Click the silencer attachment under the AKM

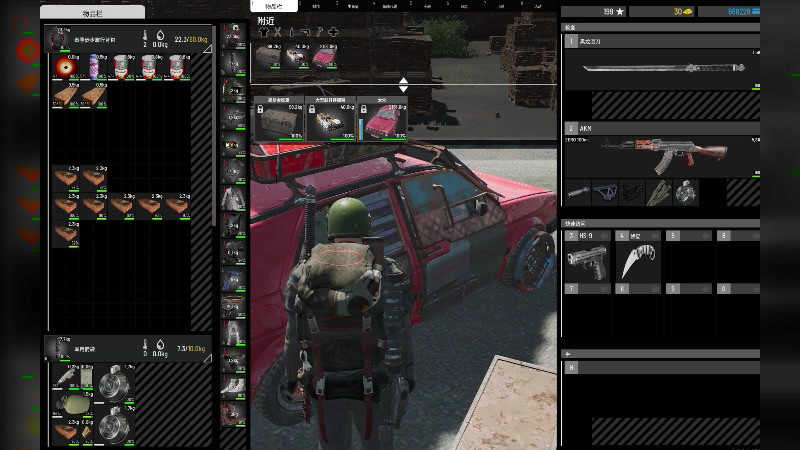tap(578, 192)
